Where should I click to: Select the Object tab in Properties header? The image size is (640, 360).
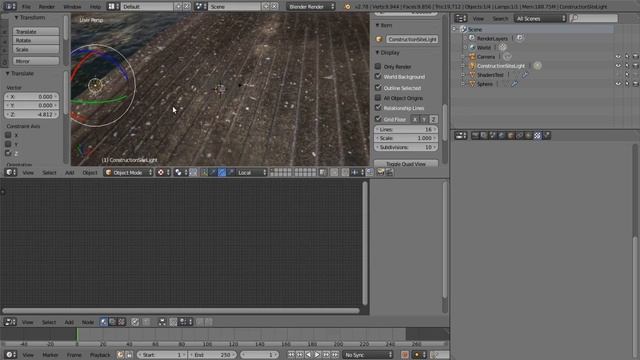(511, 136)
